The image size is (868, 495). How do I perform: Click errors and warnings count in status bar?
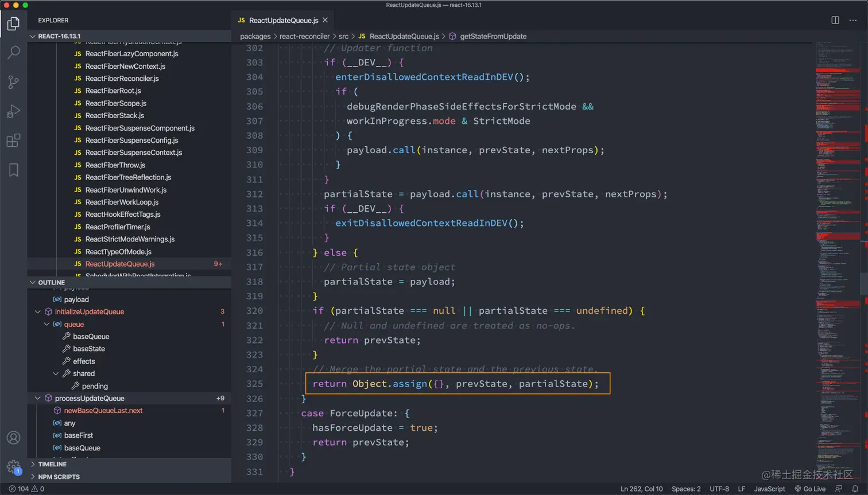tap(26, 489)
